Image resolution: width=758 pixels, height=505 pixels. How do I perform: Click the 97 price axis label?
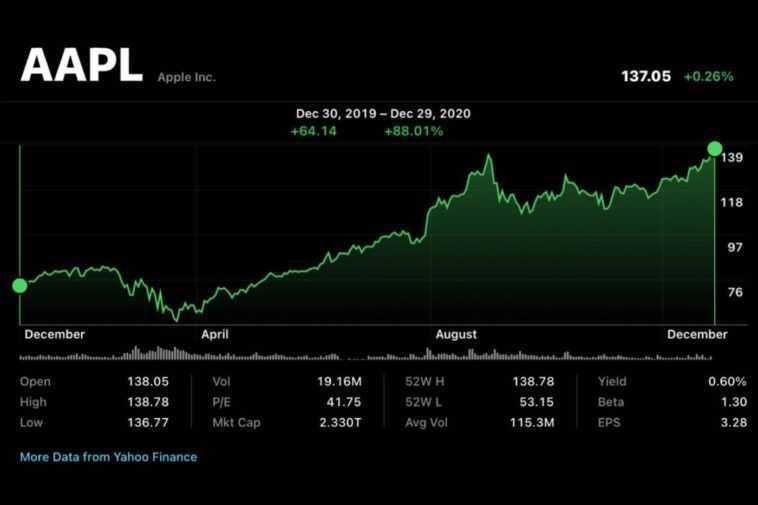(x=735, y=247)
